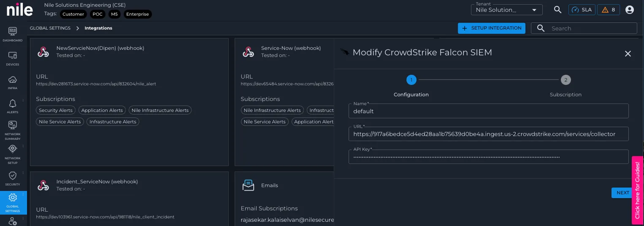The height and width of the screenshot is (226, 644).
Task: Open the Global Settings sidebar submenu dots
Action: pyautogui.click(x=23, y=195)
